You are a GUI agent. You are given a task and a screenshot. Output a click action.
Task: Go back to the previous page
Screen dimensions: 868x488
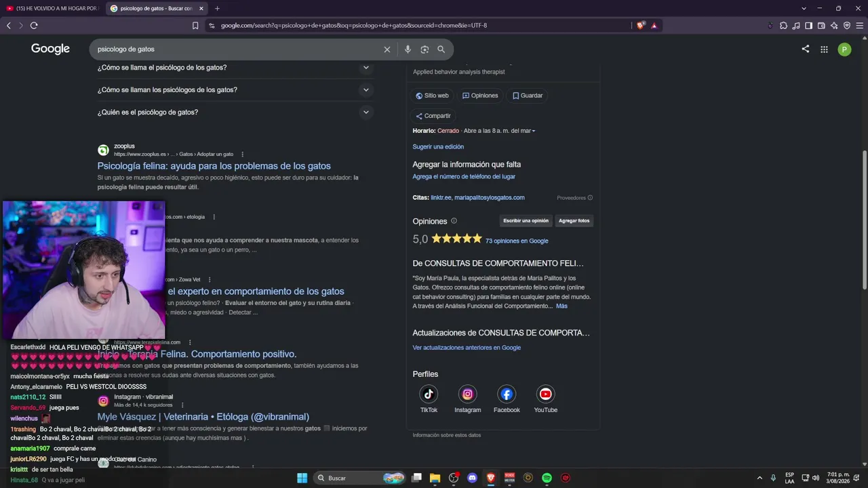point(9,26)
